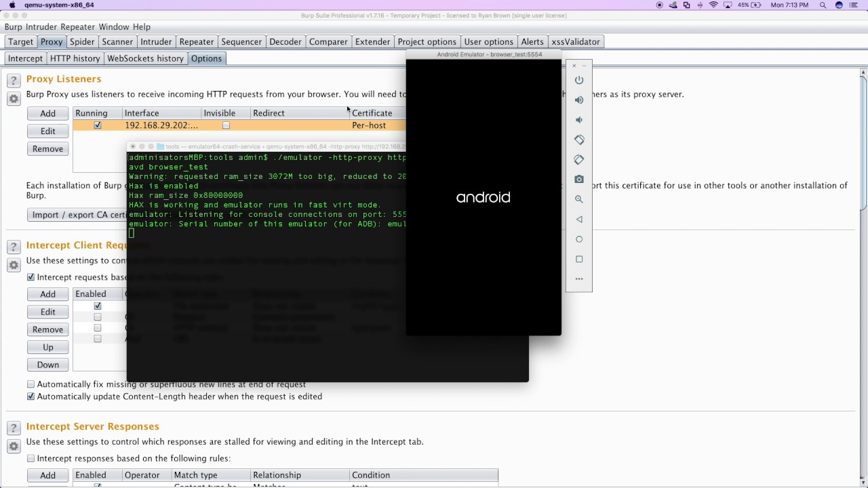The width and height of the screenshot is (868, 488).
Task: Click Import / export CA certificate button
Action: tap(77, 215)
